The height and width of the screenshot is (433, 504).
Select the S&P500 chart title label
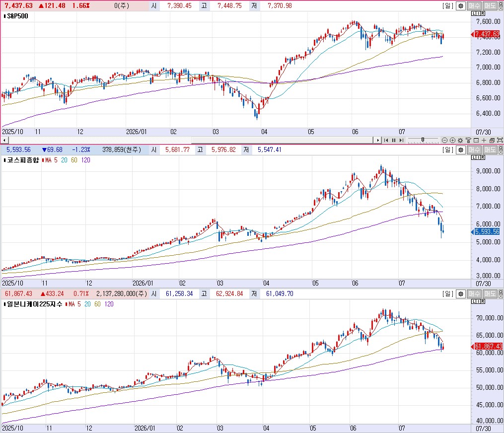point(17,16)
